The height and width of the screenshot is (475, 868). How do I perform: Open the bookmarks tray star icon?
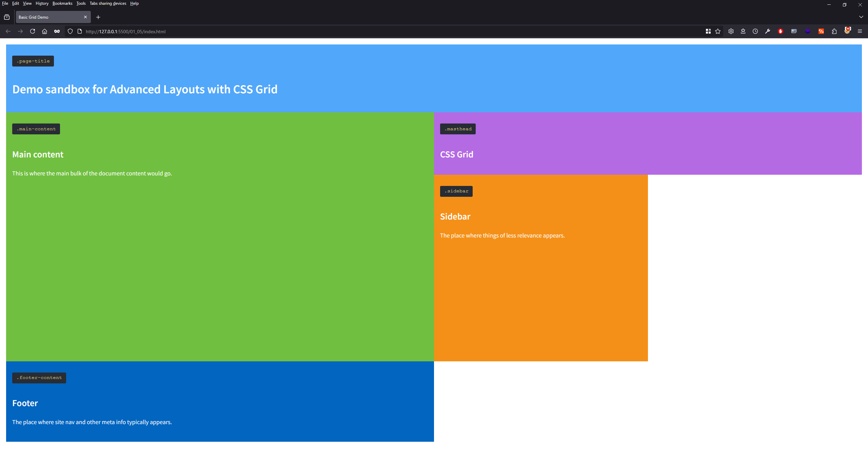tap(743, 31)
